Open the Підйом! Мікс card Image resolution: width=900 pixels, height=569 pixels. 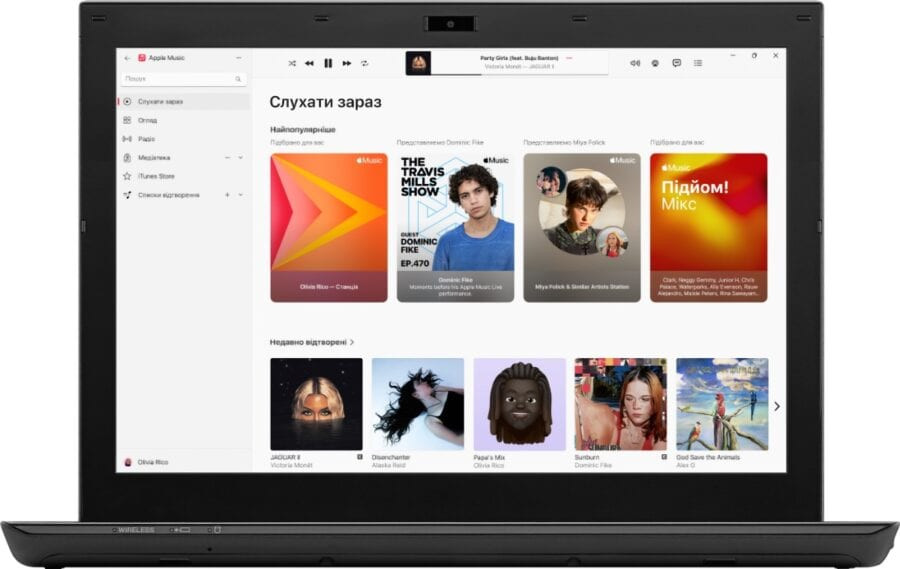(x=708, y=227)
